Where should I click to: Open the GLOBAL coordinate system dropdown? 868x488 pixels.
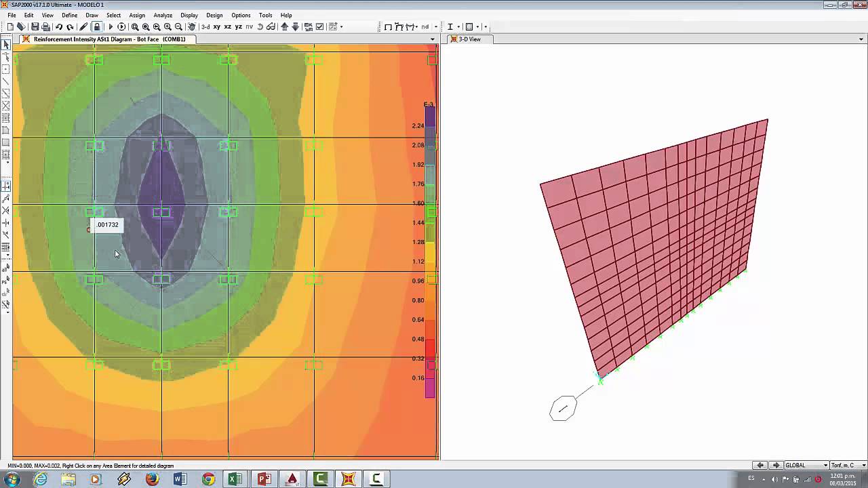(x=807, y=466)
